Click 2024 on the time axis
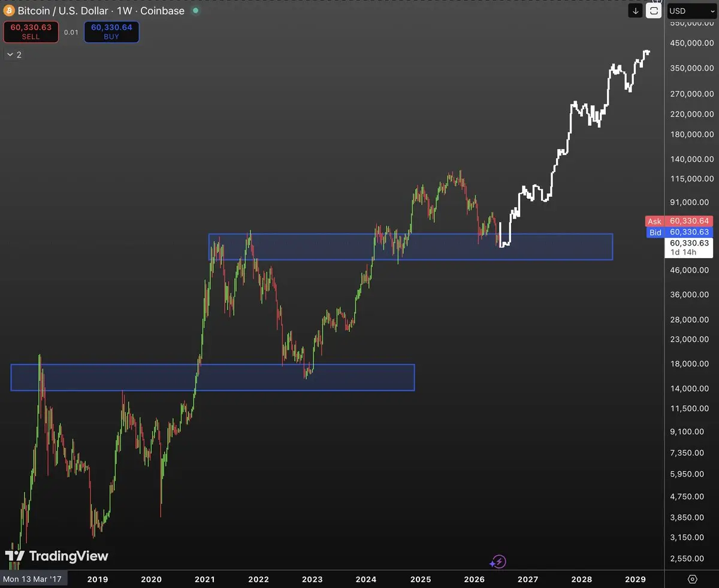Screen dimensions: 719x588 [x=366, y=579]
